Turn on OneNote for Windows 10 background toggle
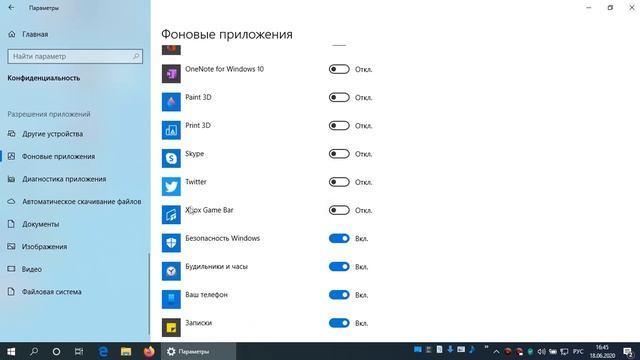Image resolution: width=640 pixels, height=360 pixels. coord(339,69)
